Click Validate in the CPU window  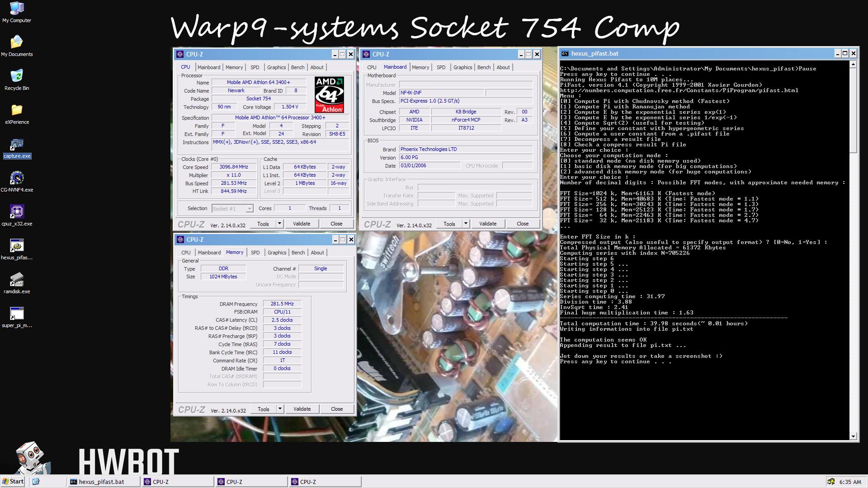point(302,224)
